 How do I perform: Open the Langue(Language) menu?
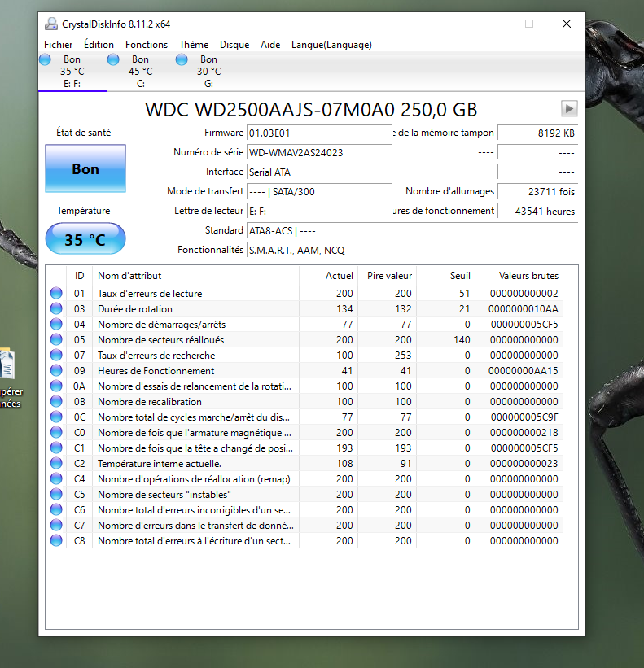331,45
